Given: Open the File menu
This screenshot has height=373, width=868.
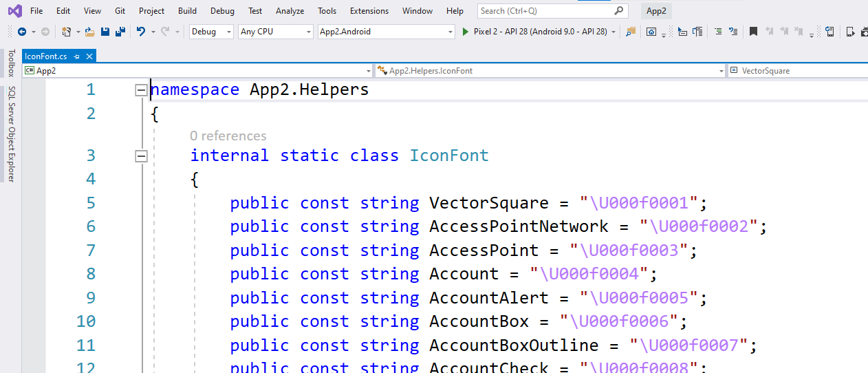Looking at the screenshot, I should pyautogui.click(x=36, y=10).
